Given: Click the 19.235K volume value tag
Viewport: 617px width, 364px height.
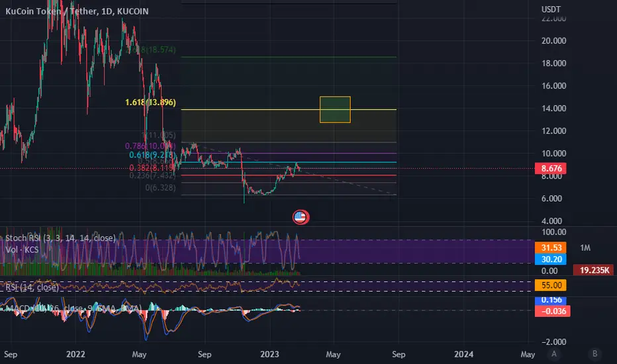Looking at the screenshot, I should tap(594, 270).
